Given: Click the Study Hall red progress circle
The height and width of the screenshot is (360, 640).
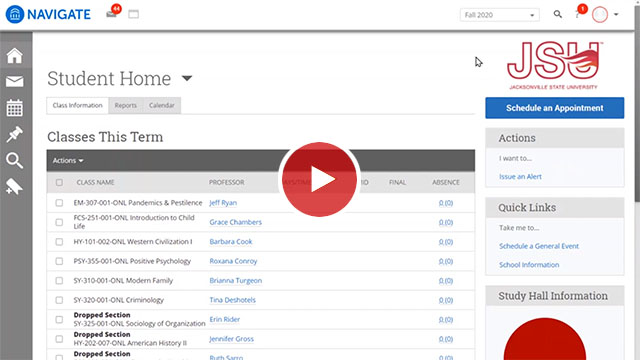Looking at the screenshot, I should (545, 339).
